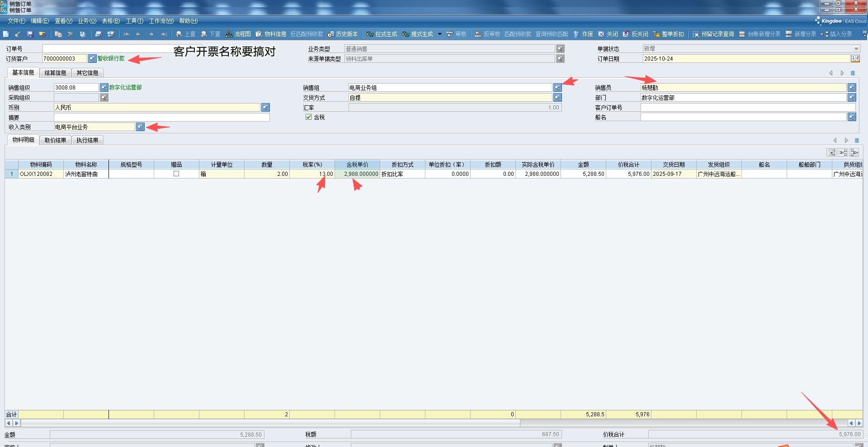Click 整单折扣 whole-order discount icon

668,34
